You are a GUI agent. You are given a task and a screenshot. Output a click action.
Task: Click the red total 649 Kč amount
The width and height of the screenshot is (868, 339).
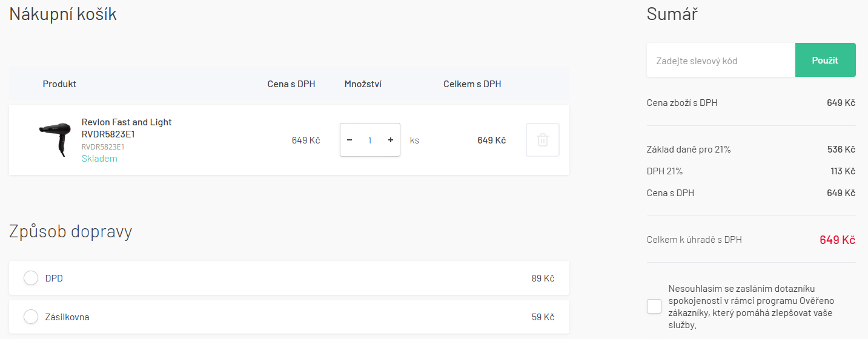(837, 240)
